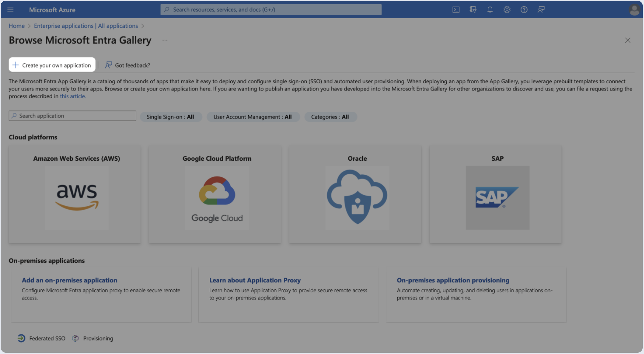Select Amazon Web Services tile
The width and height of the screenshot is (644, 354).
[75, 194]
